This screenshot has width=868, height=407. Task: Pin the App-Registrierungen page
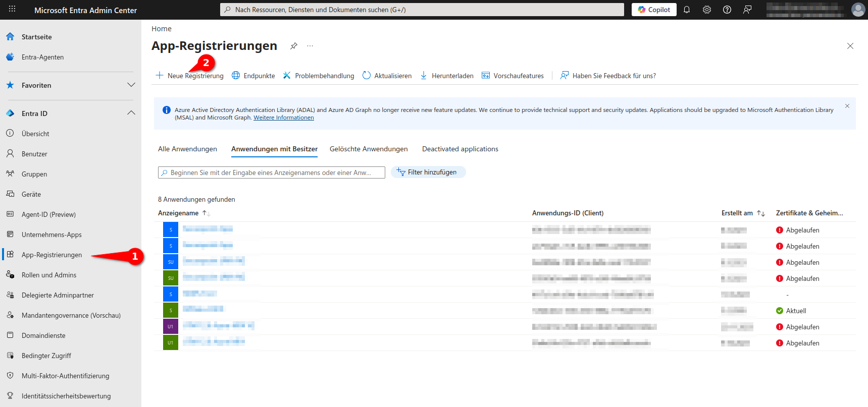294,46
